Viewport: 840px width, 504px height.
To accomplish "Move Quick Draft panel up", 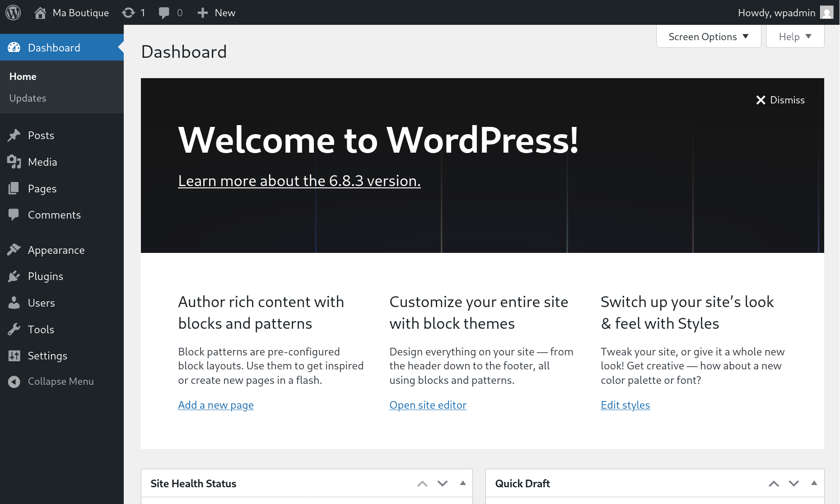I will pos(774,484).
